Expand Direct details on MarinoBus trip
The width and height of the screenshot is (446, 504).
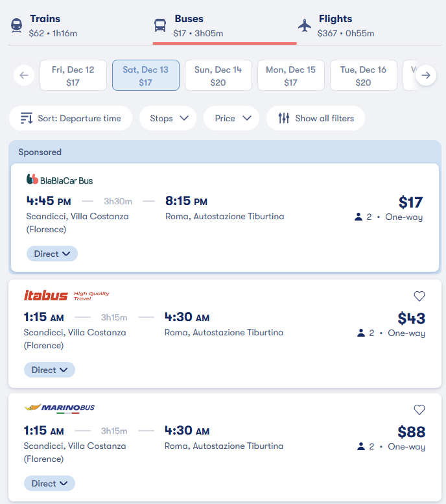coord(49,483)
